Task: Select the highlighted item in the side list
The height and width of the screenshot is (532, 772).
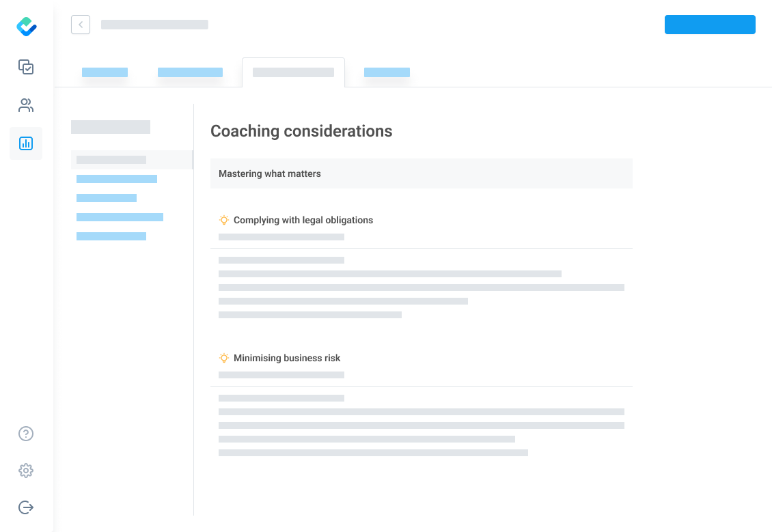Action: [x=111, y=160]
